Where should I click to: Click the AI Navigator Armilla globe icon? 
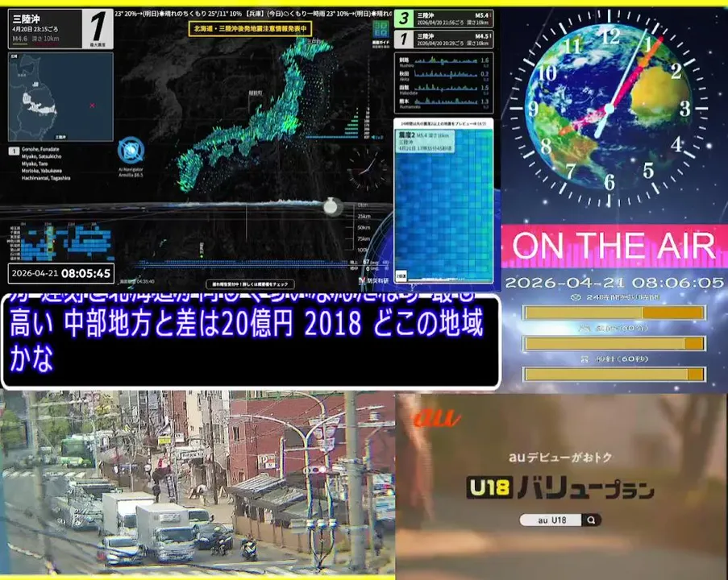pos(131,151)
